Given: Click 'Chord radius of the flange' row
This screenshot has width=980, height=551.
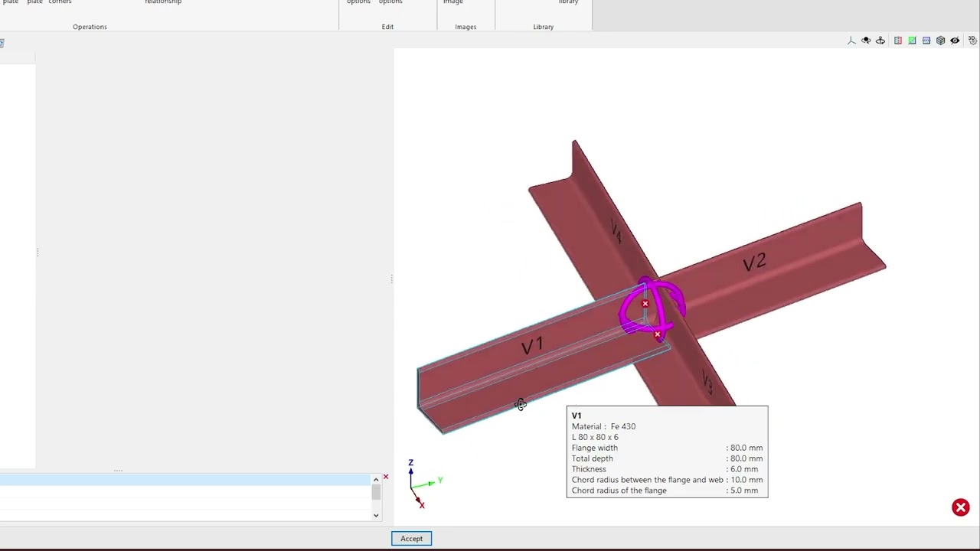Looking at the screenshot, I should (x=667, y=491).
